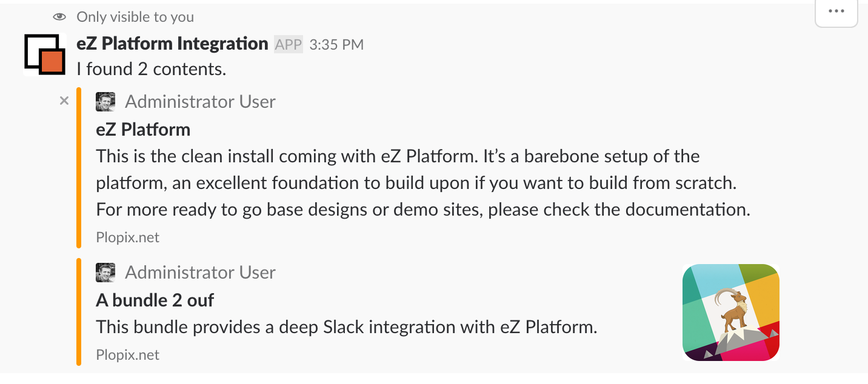Screen dimensions: 868x384
Task: Click the eZ Platform Integration app avatar
Action: click(x=45, y=55)
